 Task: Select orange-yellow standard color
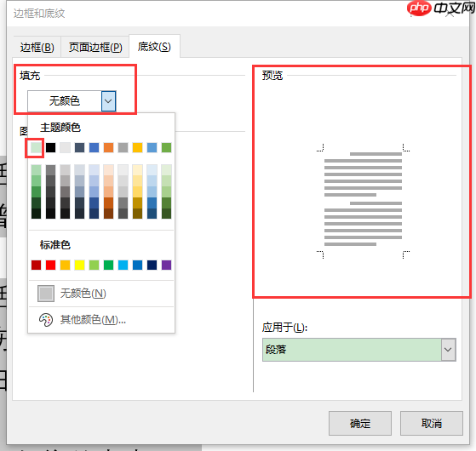coord(65,265)
